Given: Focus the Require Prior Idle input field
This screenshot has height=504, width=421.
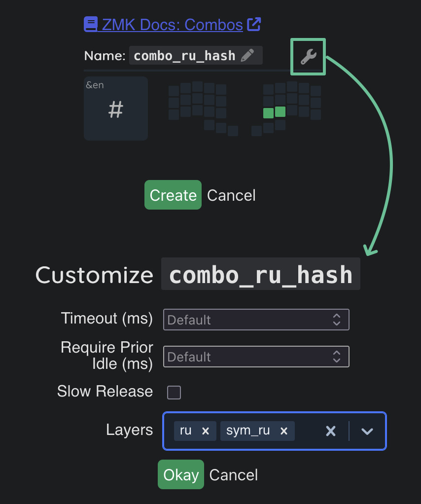Looking at the screenshot, I should click(246, 357).
